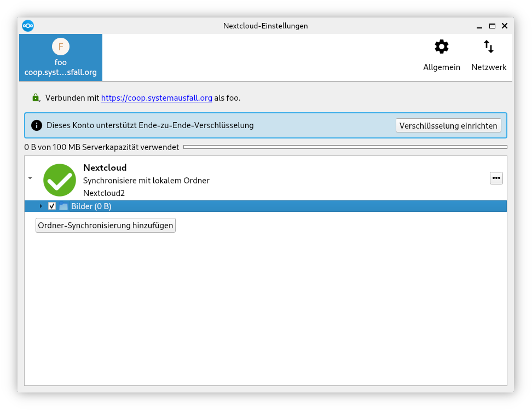The width and height of the screenshot is (532, 410).
Task: Maximize the Nextcloud-Einstellungen window
Action: [492, 26]
